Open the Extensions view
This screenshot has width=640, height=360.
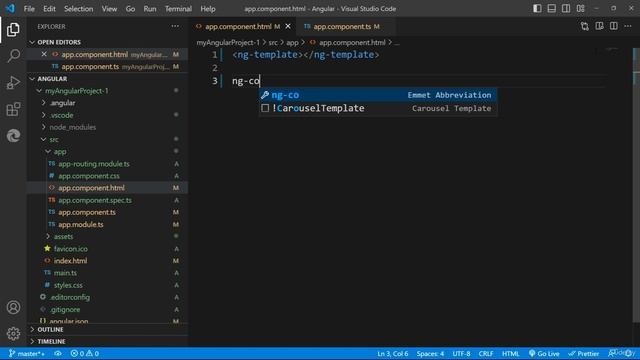click(x=13, y=109)
